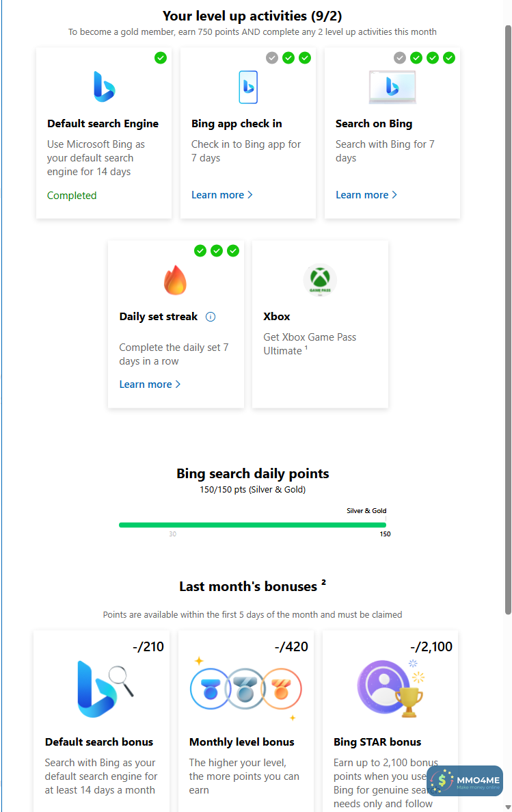Image resolution: width=512 pixels, height=812 pixels.
Task: Click the Bing search daily points progress bar
Action: (253, 525)
